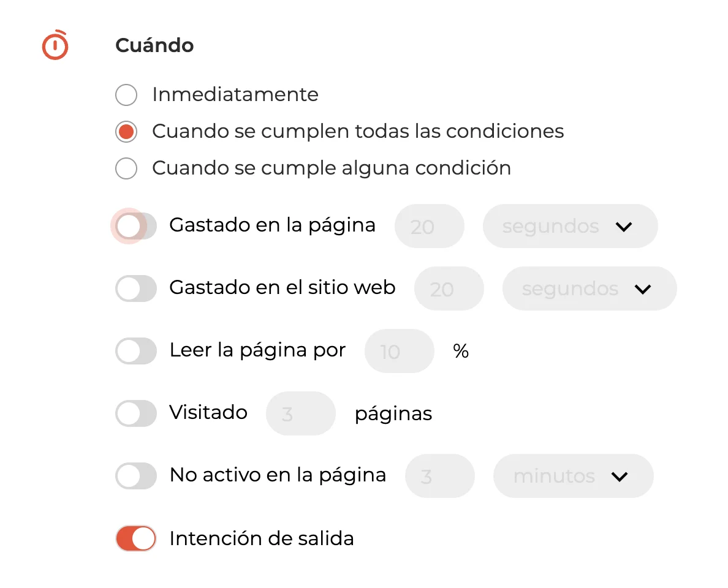This screenshot has width=728, height=588.
Task: Click the Cuándo section heading
Action: point(154,45)
